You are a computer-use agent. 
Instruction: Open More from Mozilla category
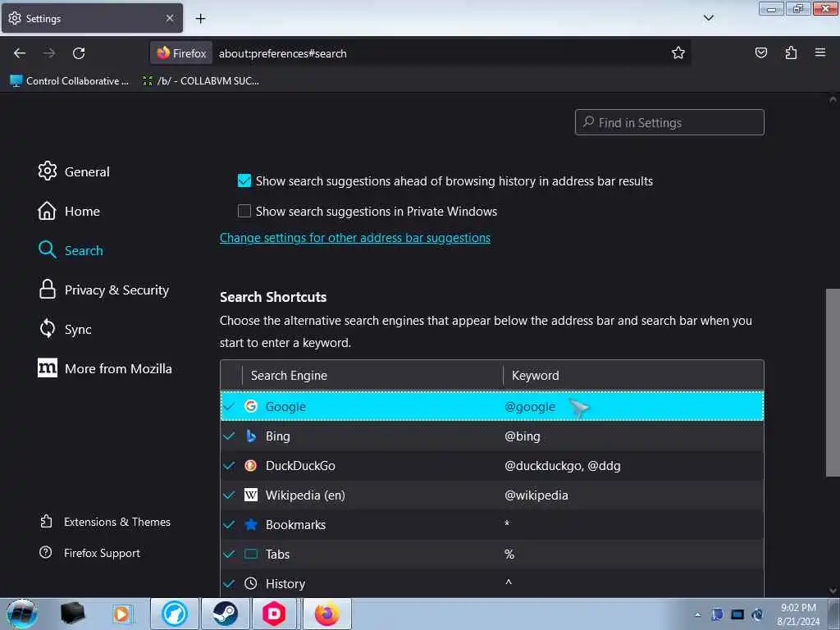click(104, 368)
